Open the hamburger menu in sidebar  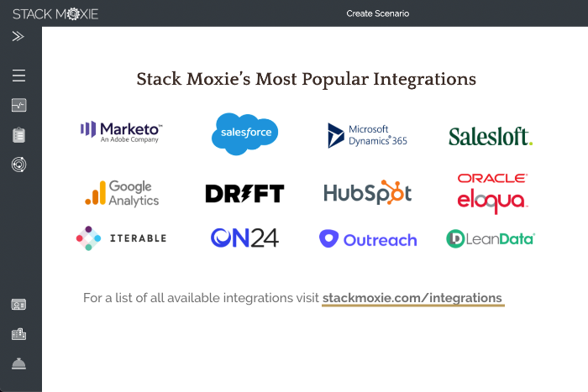[x=18, y=76]
